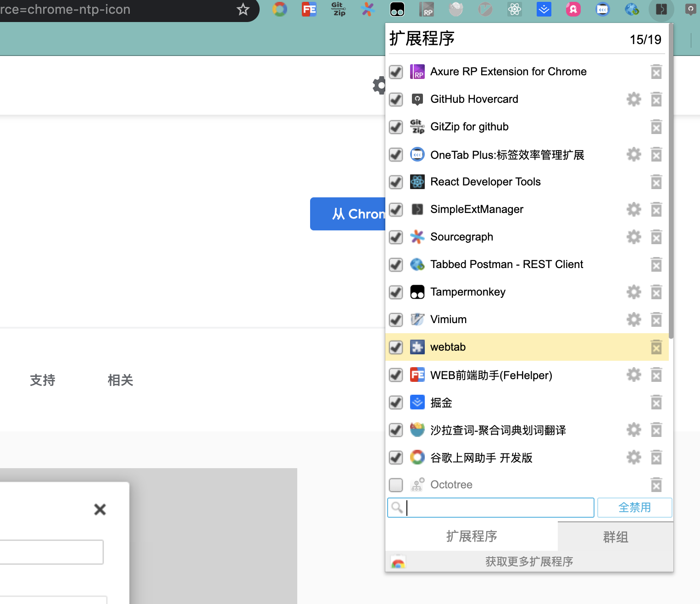
Task: Click the extension list scrollbar
Action: pyautogui.click(x=671, y=181)
